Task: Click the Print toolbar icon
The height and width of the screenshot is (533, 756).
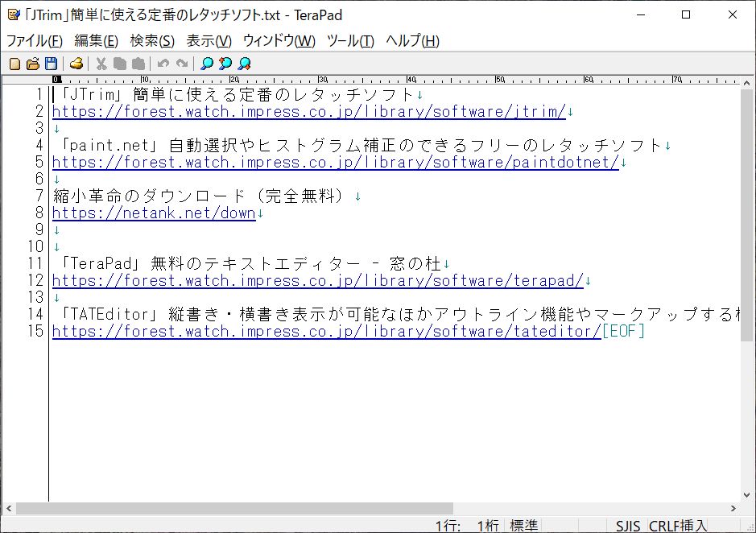Action: point(76,64)
